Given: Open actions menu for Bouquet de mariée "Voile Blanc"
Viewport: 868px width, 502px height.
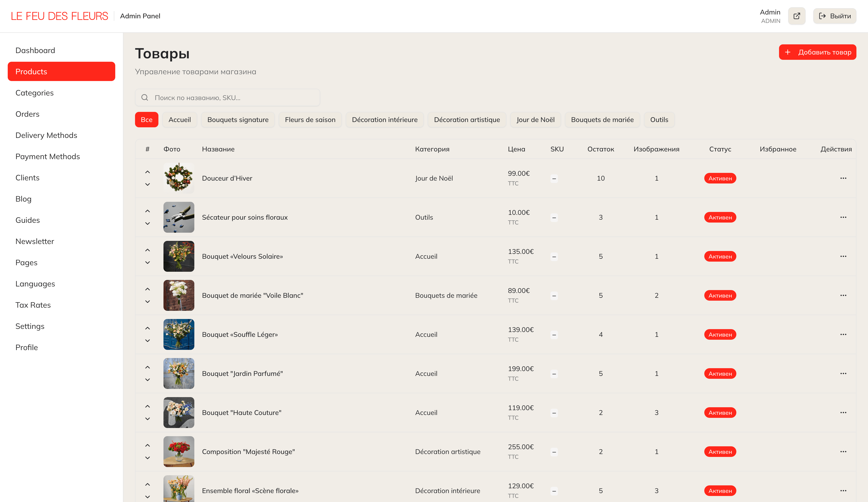Looking at the screenshot, I should pyautogui.click(x=843, y=295).
